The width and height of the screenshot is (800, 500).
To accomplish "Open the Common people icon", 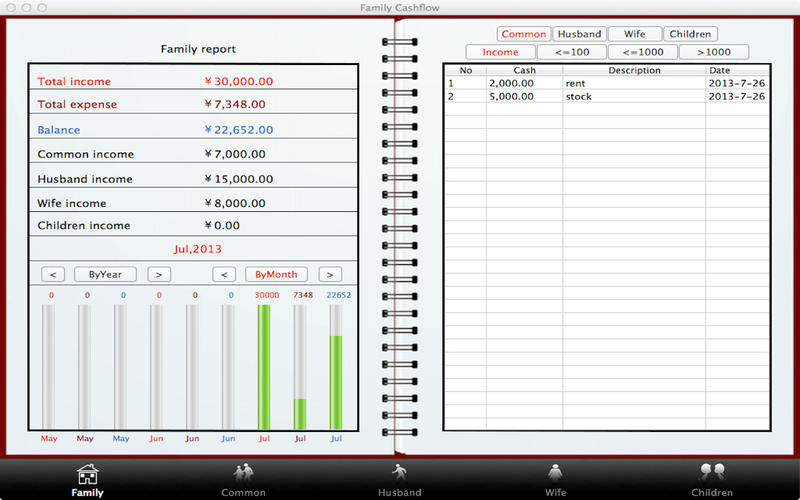I will pos(243,473).
